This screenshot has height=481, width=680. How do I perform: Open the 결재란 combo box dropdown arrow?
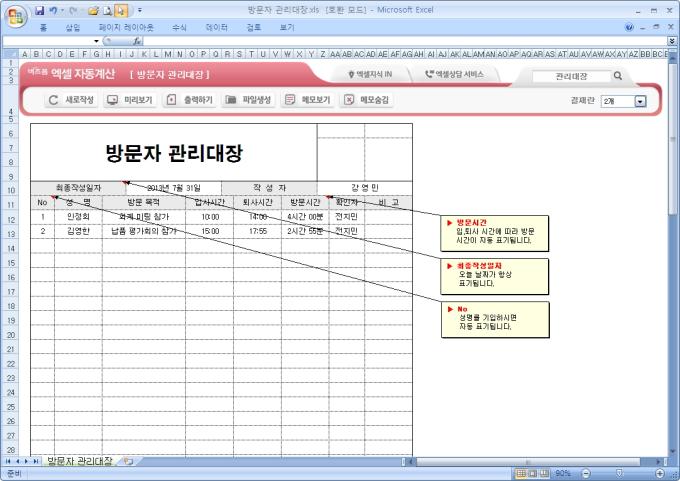640,101
